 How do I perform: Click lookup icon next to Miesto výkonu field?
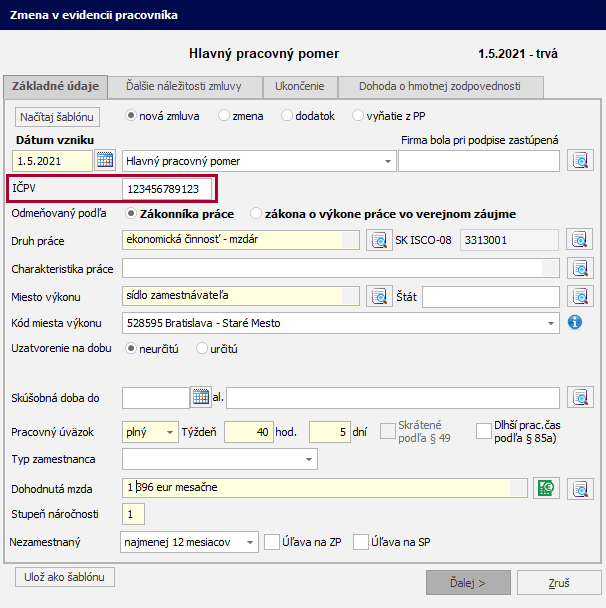[378, 296]
